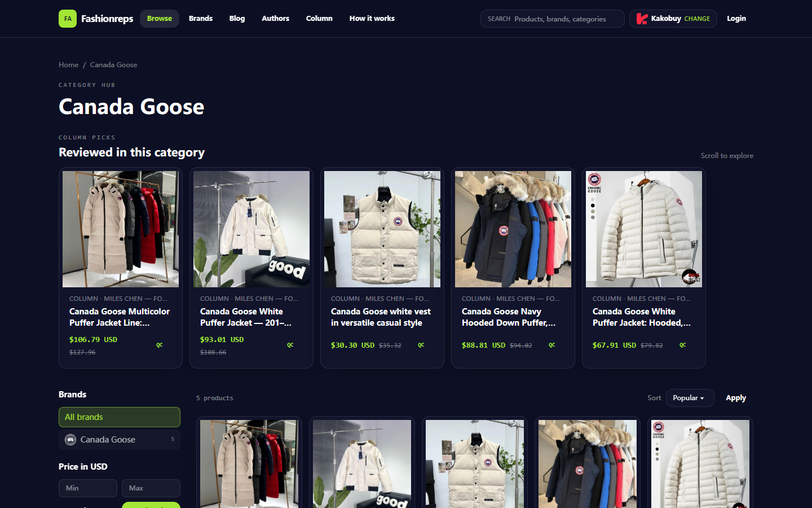Open White Puffer Jacket 201 column pick image
The image size is (812, 508).
click(251, 229)
